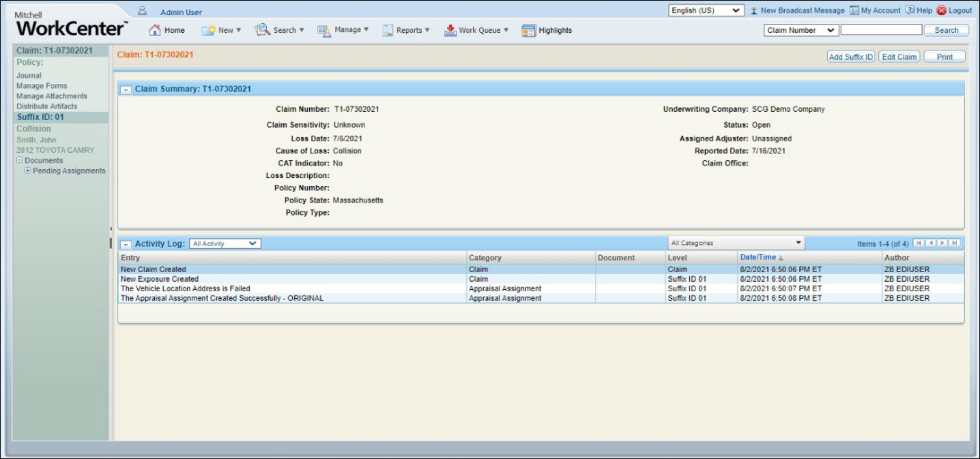Click the sidebar collapse handle
This screenshot has height=459, width=980.
(111, 243)
